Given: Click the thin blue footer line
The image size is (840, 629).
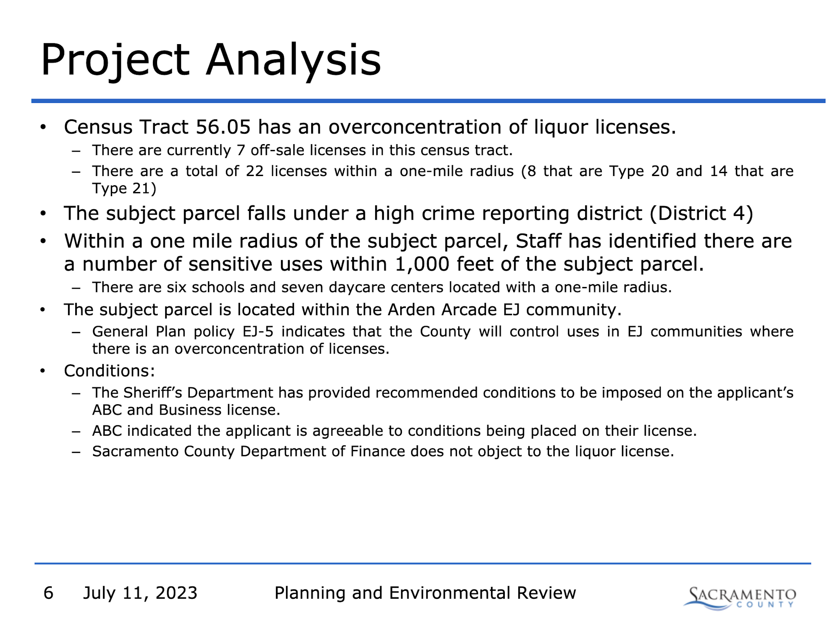Looking at the screenshot, I should tap(422, 563).
